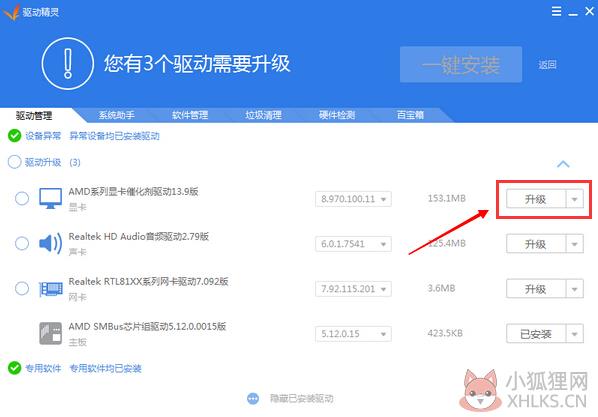The height and width of the screenshot is (417, 598).
Task: Click the 专用软件均已安装 link
Action: click(x=105, y=368)
